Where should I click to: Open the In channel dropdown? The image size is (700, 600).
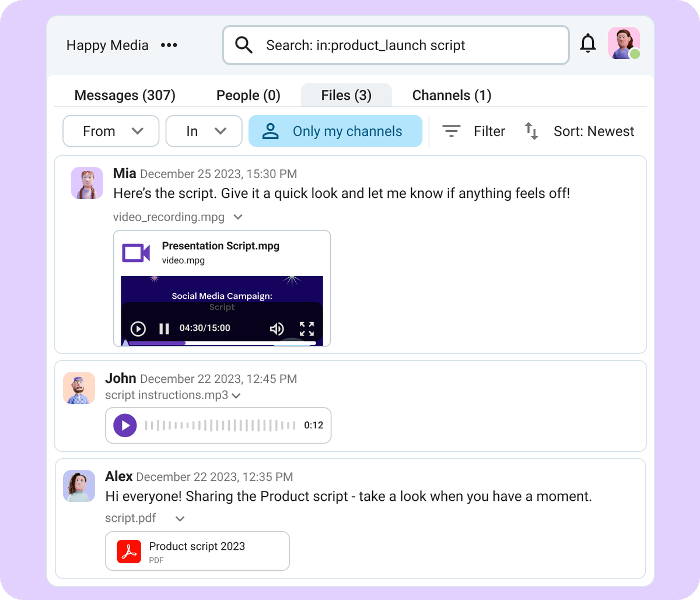click(x=203, y=131)
